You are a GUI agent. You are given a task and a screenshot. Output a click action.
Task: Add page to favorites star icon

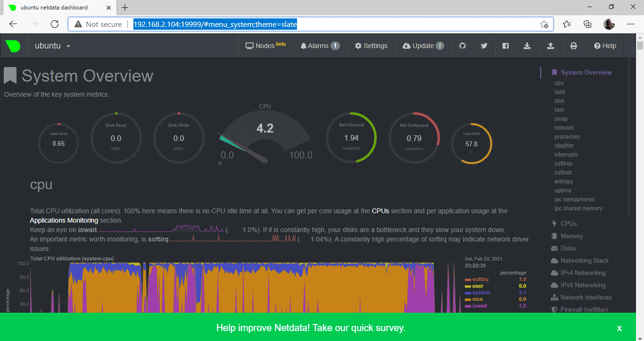point(544,24)
